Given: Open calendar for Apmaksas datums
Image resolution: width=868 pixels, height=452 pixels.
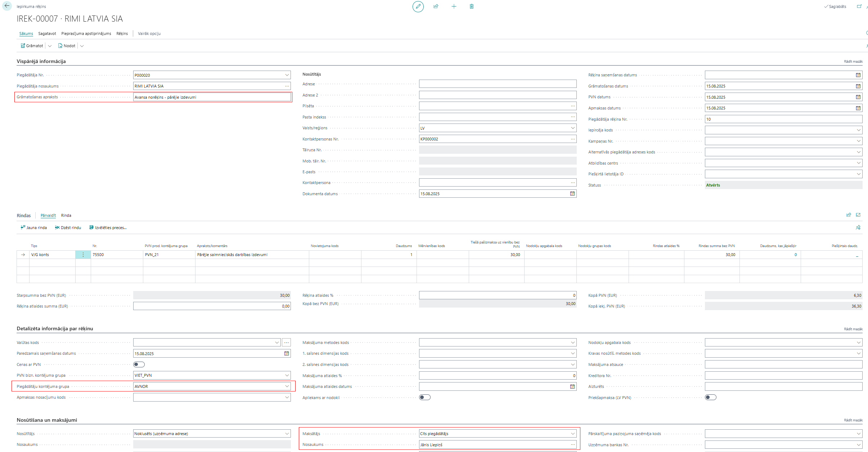Looking at the screenshot, I should tap(858, 108).
